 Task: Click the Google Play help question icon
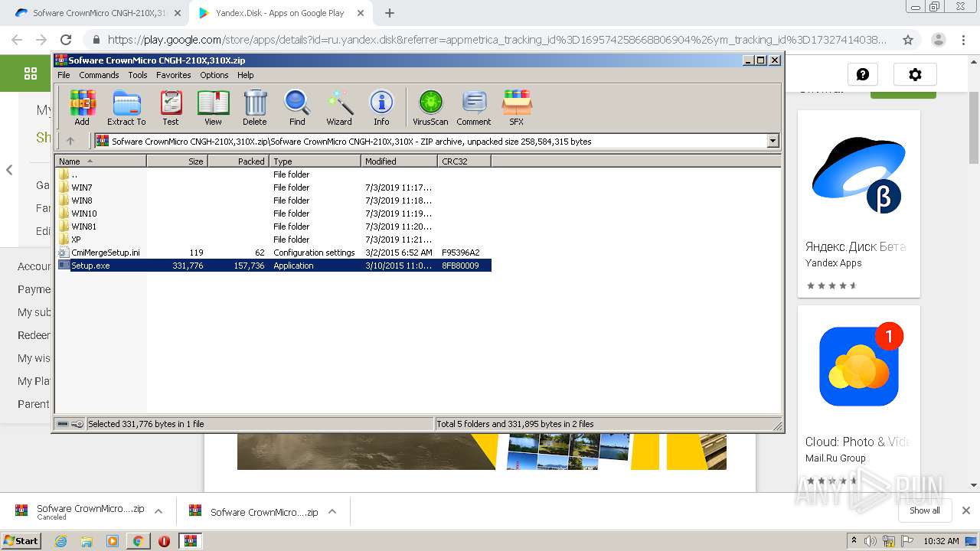pyautogui.click(x=863, y=74)
